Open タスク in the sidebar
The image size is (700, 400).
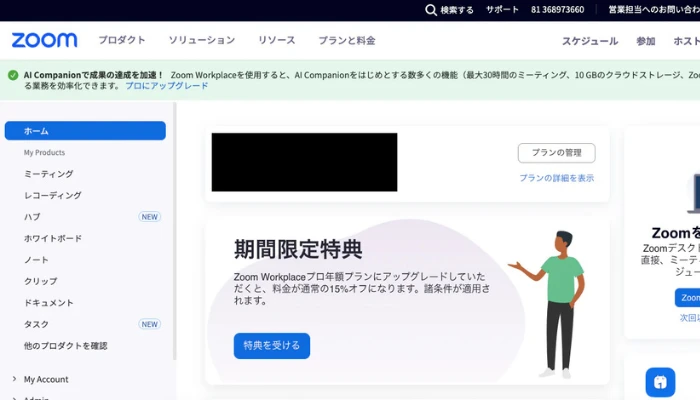(36, 324)
